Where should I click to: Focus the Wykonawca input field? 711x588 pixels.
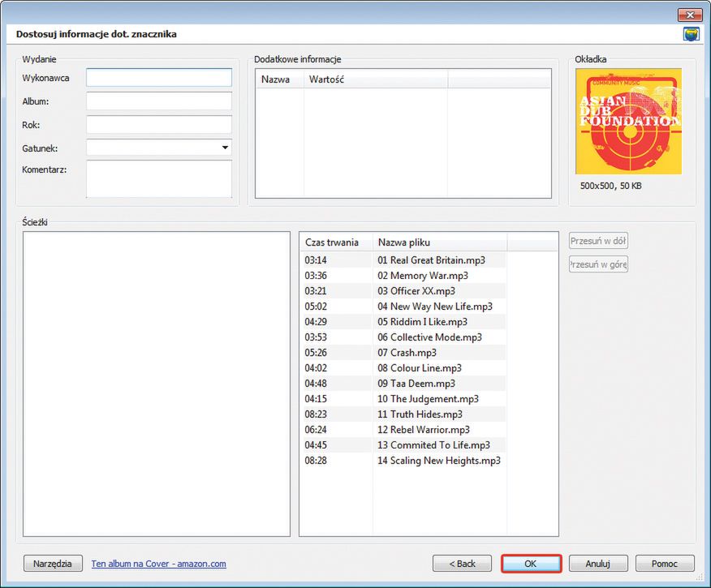tap(159, 78)
